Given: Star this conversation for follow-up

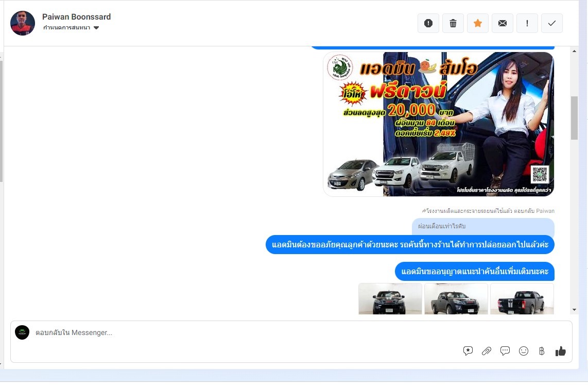Looking at the screenshot, I should coord(478,23).
